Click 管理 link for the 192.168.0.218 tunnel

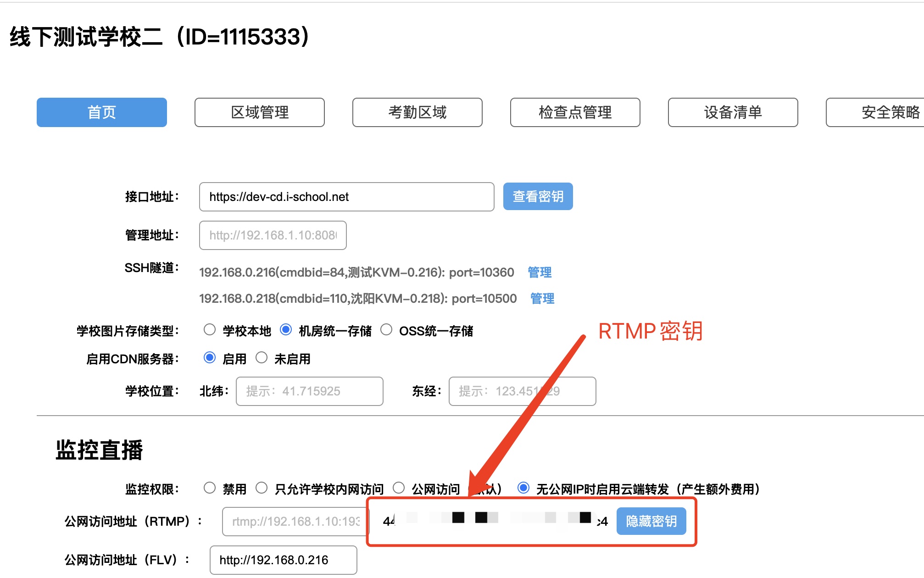pos(542,299)
